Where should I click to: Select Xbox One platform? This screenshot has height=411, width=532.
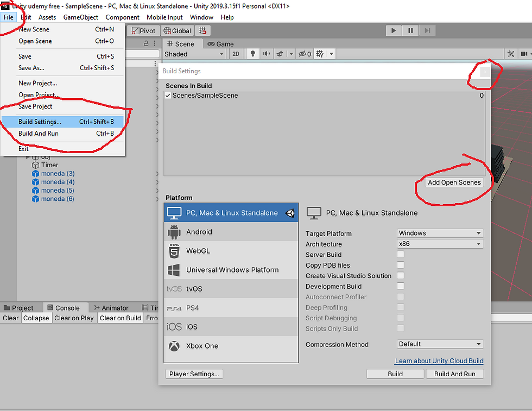(x=231, y=346)
